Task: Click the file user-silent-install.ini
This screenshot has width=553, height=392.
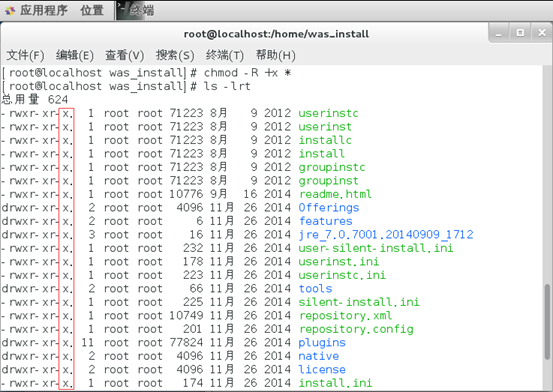Action: click(376, 248)
